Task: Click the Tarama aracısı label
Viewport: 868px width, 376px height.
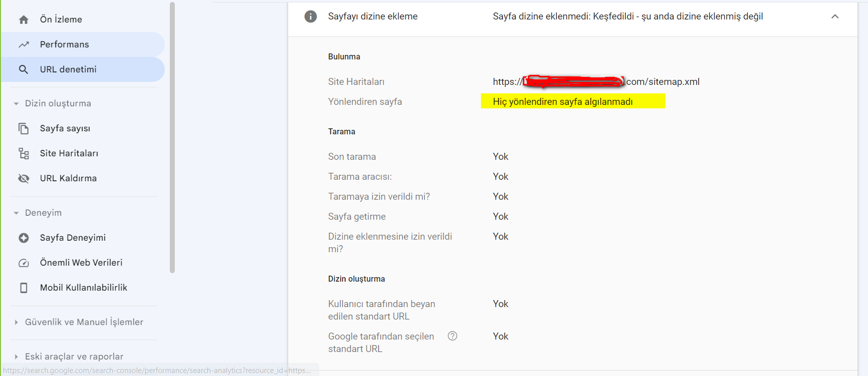Action: click(x=360, y=176)
